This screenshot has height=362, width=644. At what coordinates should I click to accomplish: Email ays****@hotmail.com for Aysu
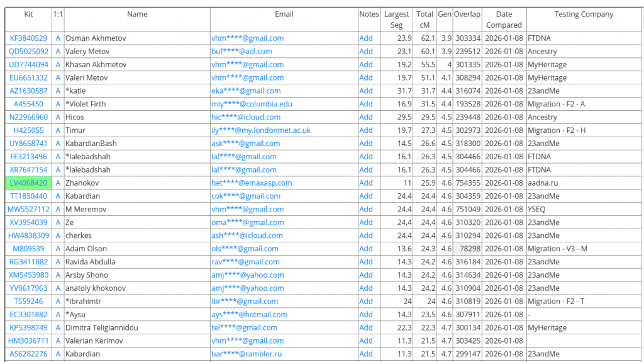tap(249, 315)
